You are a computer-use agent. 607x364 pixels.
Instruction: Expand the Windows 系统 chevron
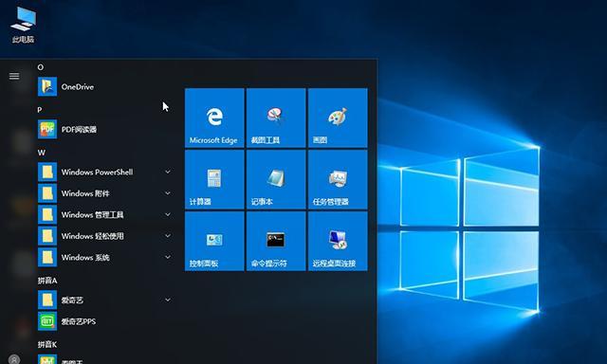click(x=168, y=257)
